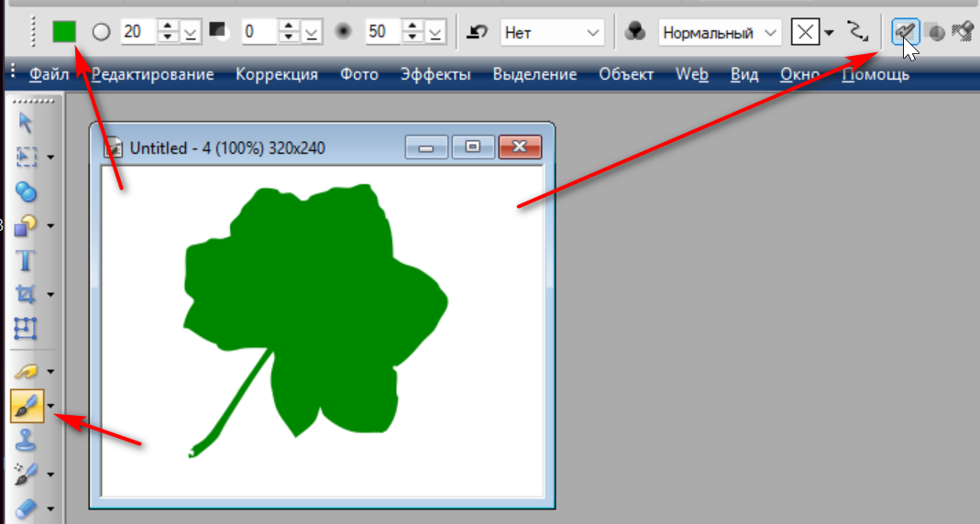Open the texture box dropdown arrow

(x=829, y=32)
